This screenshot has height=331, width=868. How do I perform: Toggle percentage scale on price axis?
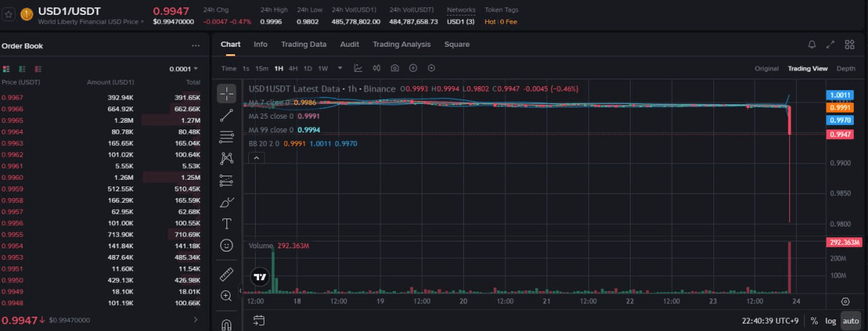[x=814, y=321]
